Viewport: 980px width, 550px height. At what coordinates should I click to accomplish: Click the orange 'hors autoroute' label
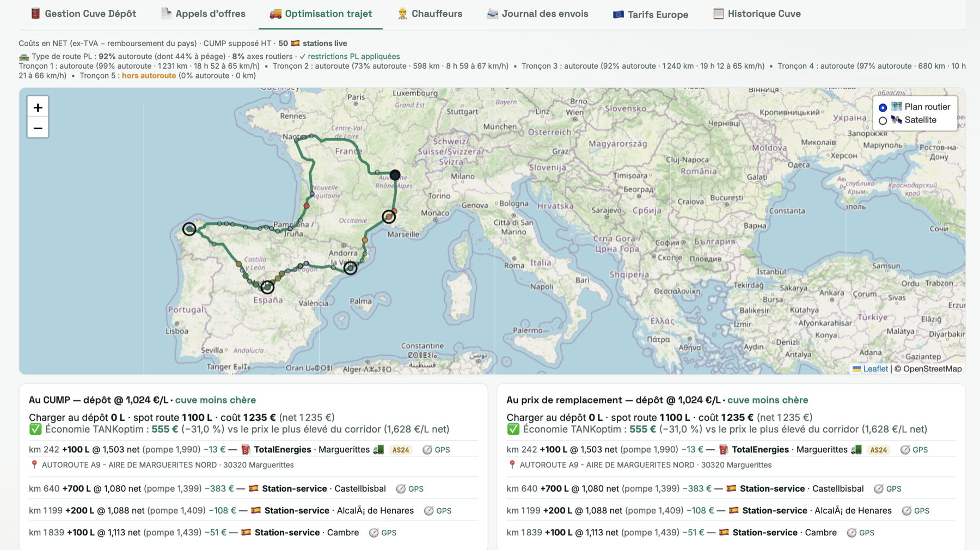click(x=149, y=76)
